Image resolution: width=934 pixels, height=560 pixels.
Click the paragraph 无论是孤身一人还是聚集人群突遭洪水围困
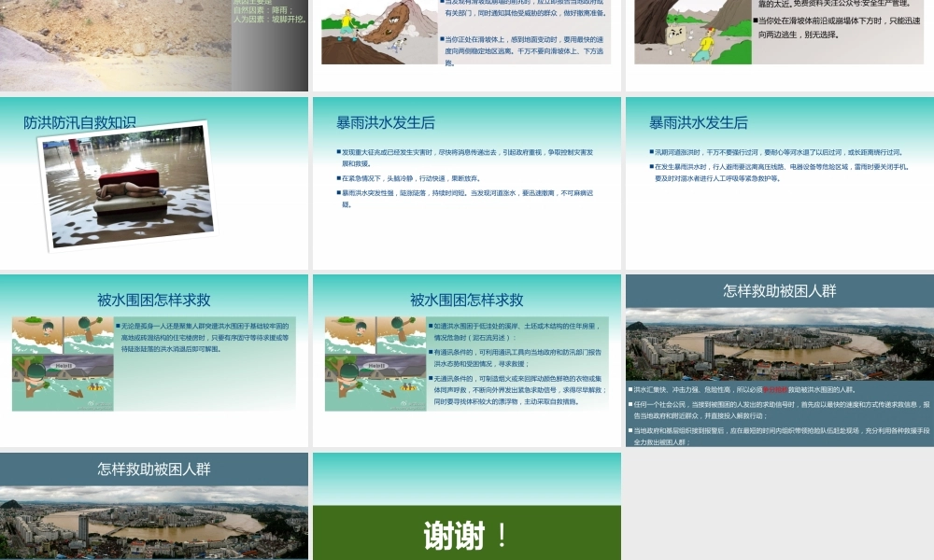[x=203, y=338]
